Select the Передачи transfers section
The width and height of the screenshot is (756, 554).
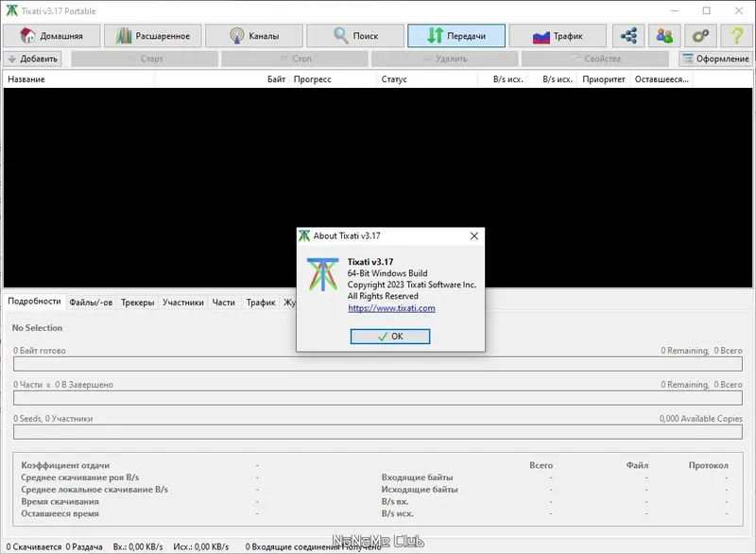[x=456, y=36]
